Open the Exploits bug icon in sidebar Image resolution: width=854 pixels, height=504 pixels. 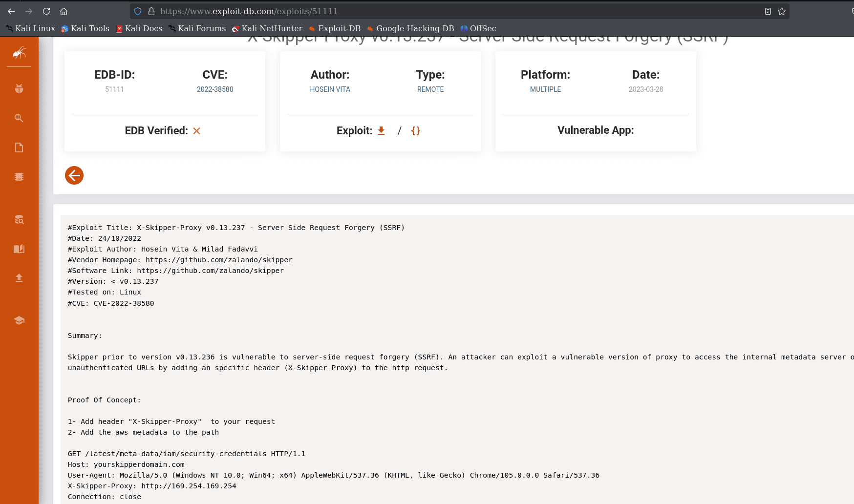point(19,88)
